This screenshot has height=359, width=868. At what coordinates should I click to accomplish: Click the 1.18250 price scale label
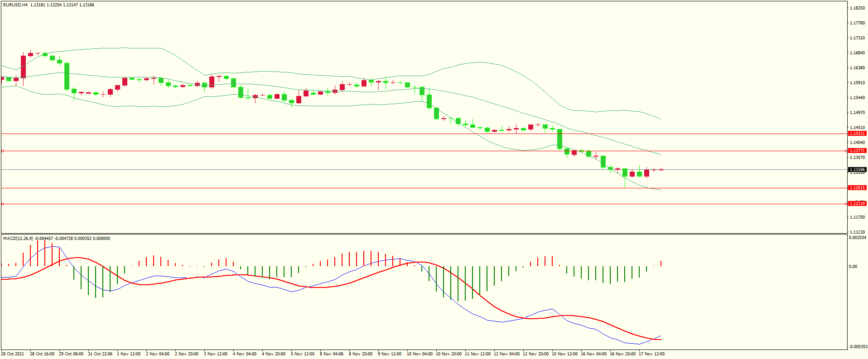(857, 8)
